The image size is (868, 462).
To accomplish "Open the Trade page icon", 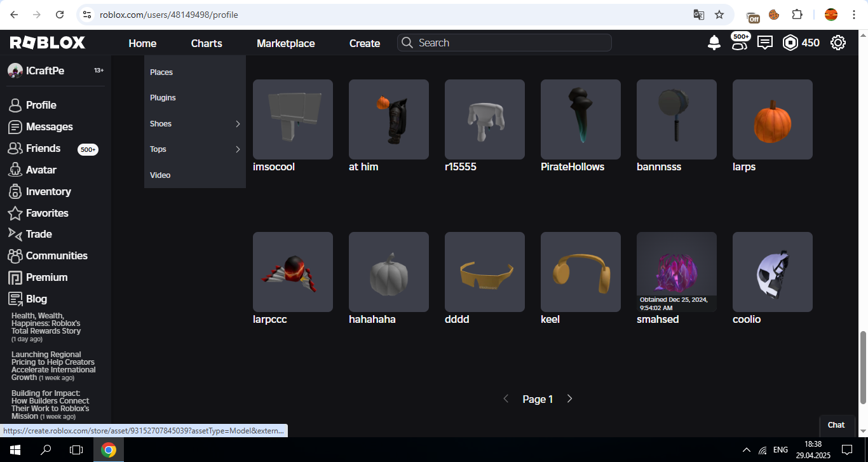I will [x=38, y=234].
